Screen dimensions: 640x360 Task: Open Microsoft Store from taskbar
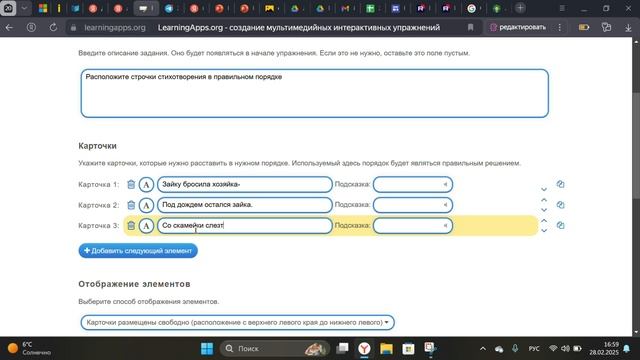point(408,349)
